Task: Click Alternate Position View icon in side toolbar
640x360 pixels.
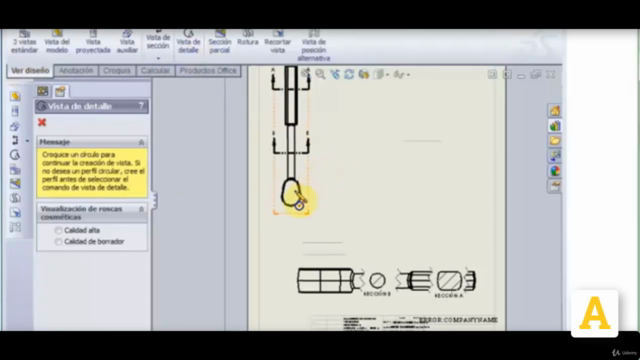Action: click(15, 227)
